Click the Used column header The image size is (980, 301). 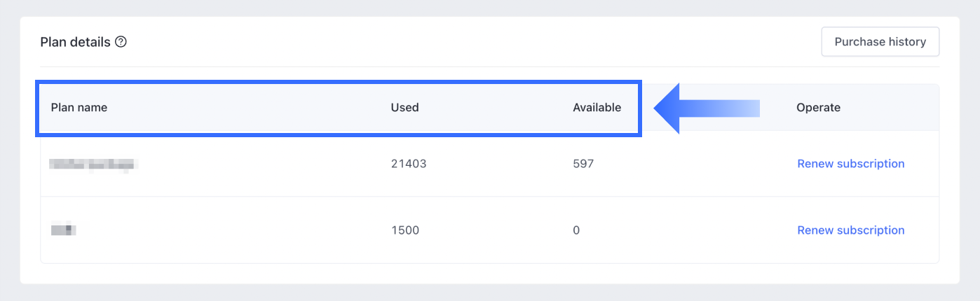click(x=404, y=108)
